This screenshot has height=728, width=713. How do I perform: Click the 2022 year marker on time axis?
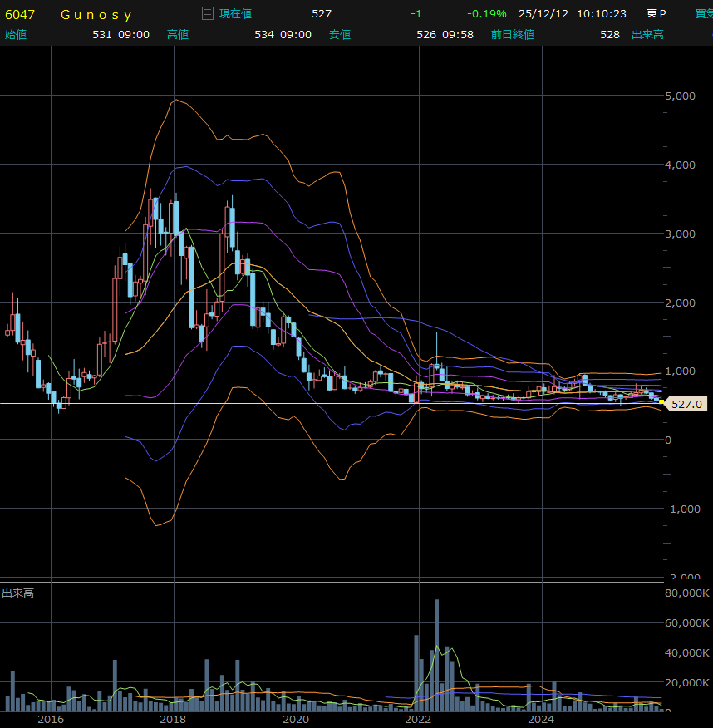pos(419,719)
